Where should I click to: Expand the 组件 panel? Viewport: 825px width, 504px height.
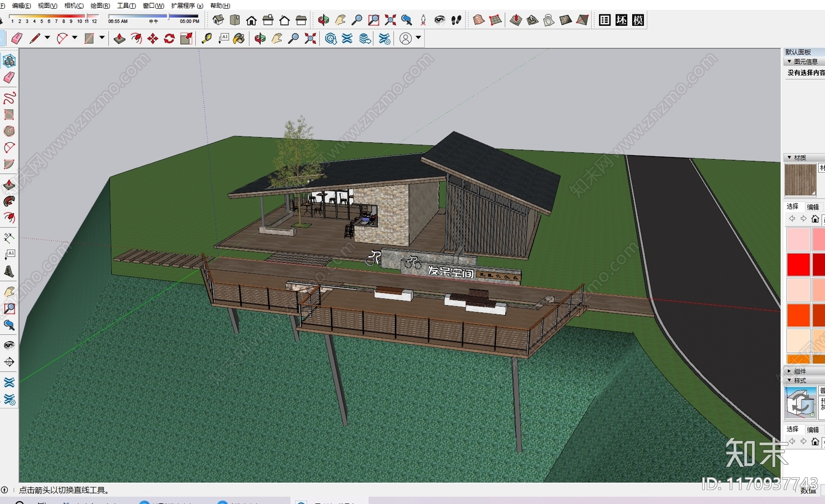[x=789, y=371]
